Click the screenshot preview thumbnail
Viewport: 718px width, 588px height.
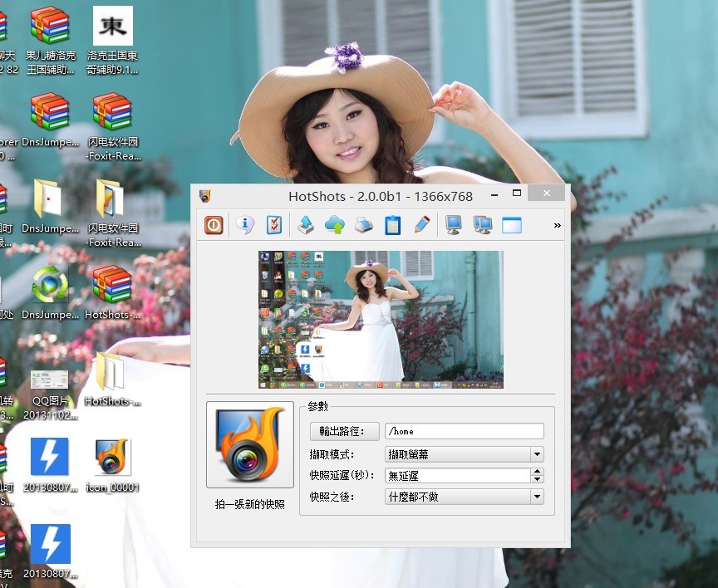coord(381,320)
